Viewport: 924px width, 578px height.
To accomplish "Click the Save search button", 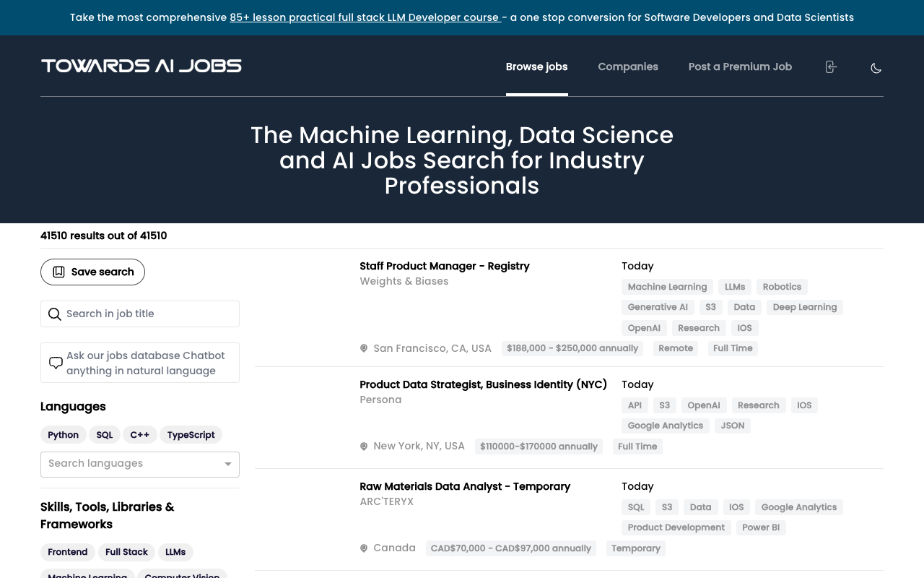I will point(92,272).
